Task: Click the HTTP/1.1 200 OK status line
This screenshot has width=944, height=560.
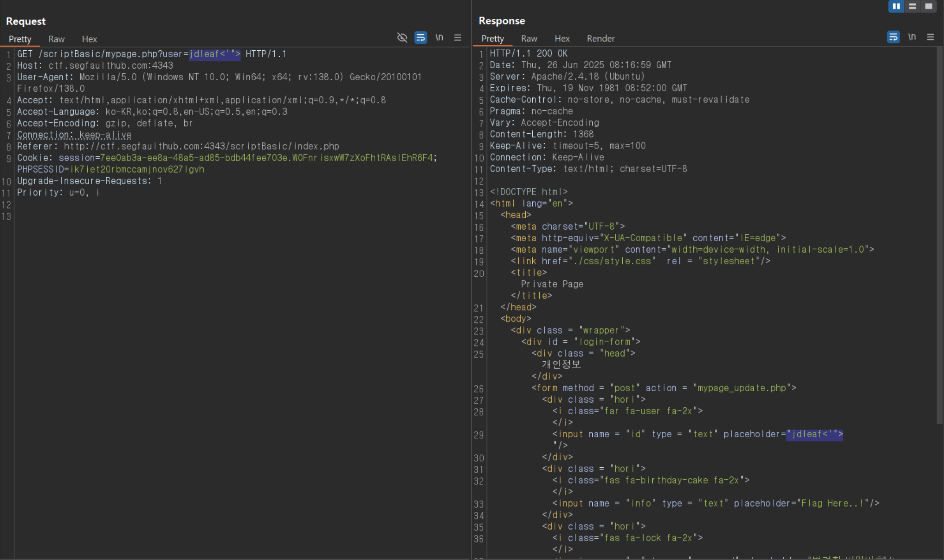Action: point(529,54)
